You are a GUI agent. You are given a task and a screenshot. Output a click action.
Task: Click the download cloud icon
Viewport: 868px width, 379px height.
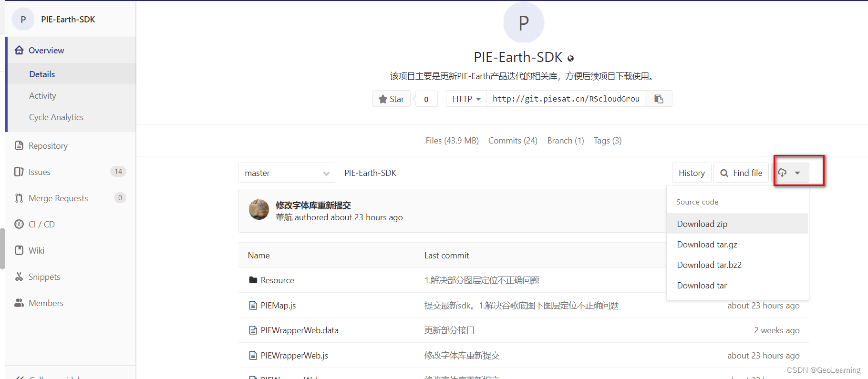click(782, 173)
